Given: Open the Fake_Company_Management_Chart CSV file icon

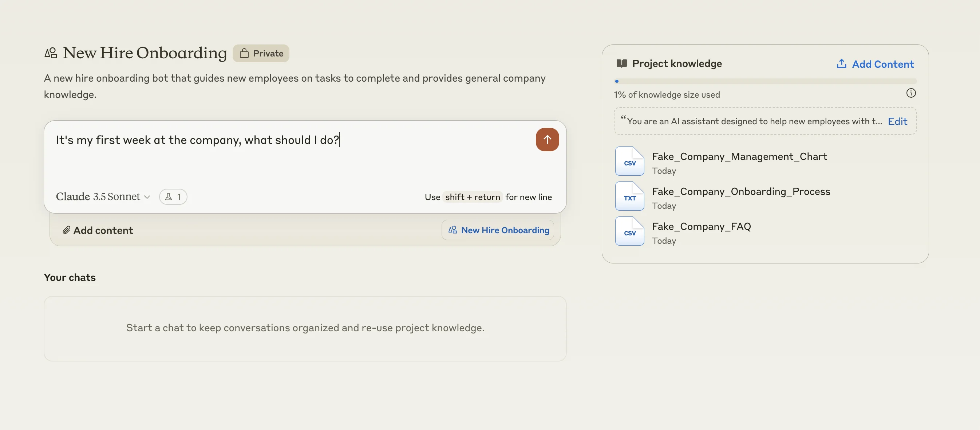Looking at the screenshot, I should [630, 161].
